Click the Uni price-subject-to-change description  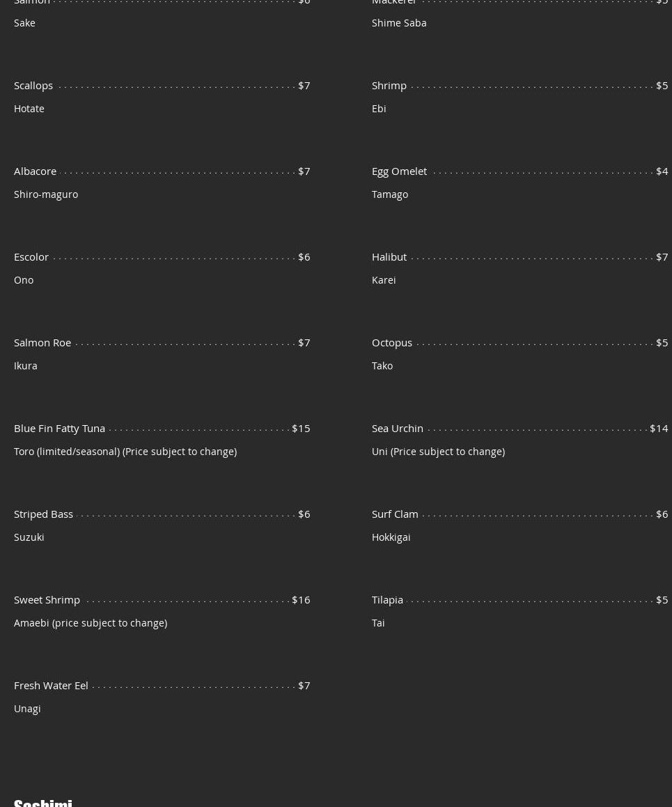438,451
